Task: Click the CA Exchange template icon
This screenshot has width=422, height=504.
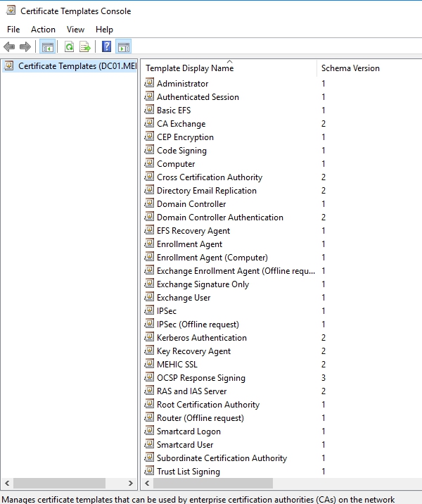Action: coord(149,123)
